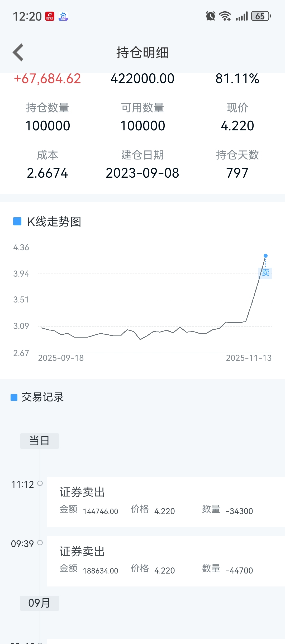Tap the Baidu notification icon
285x644 pixels.
pyautogui.click(x=63, y=16)
